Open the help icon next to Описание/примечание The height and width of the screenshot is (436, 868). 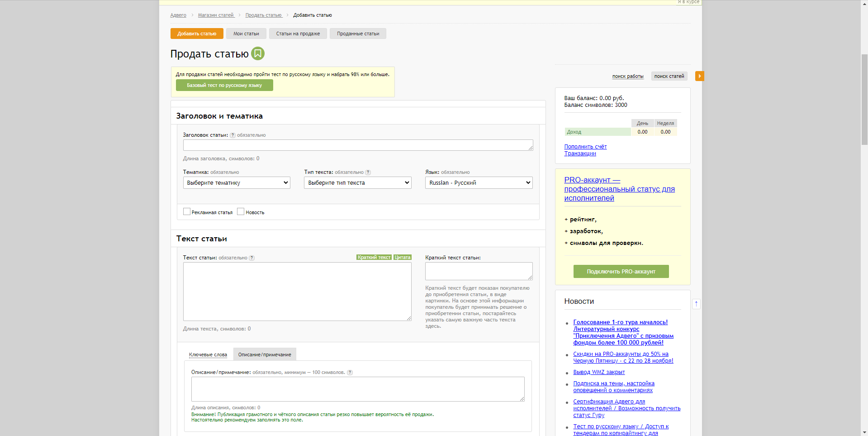click(x=350, y=372)
